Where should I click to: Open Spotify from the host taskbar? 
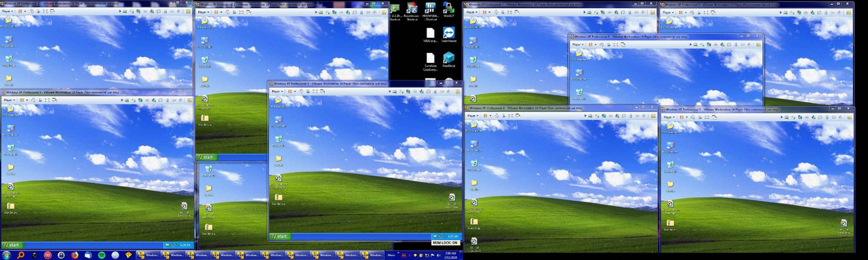(x=102, y=255)
